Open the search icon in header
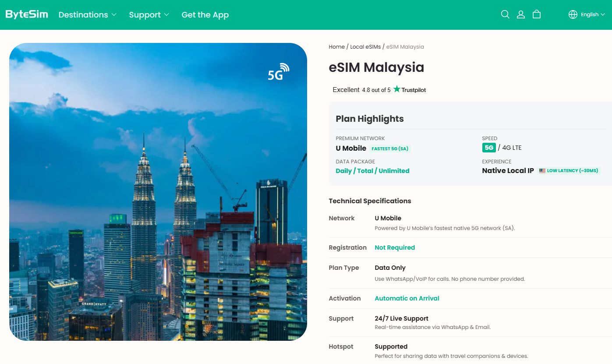The image size is (612, 364). [x=505, y=14]
